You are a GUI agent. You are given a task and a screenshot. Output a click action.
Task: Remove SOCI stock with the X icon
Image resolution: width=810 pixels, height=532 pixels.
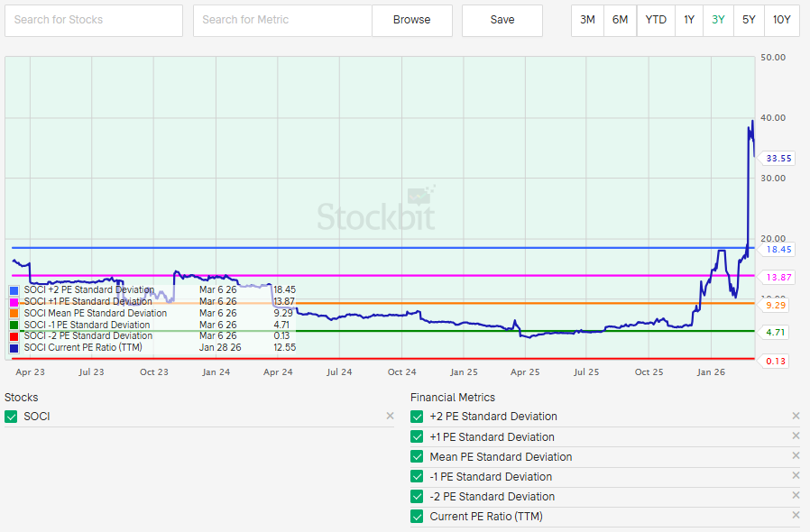click(x=390, y=417)
